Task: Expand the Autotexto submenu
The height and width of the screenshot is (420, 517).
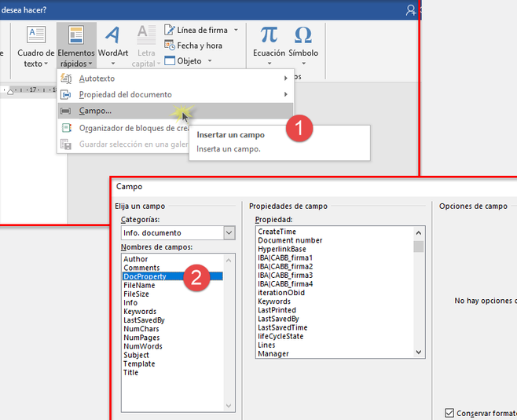Action: pyautogui.click(x=175, y=79)
